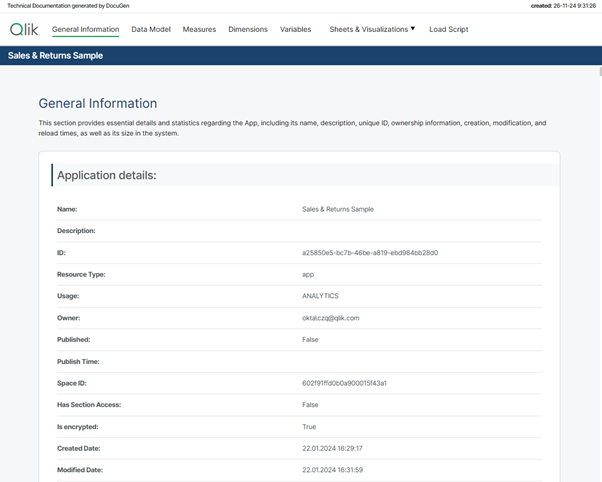Click the Application details heading
Viewport: 602px width, 482px height.
click(x=107, y=176)
